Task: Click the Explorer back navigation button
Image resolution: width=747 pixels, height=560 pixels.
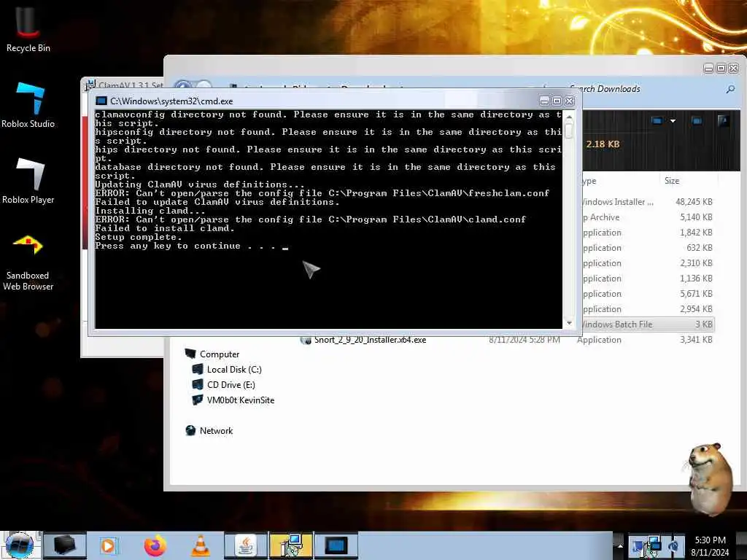Action: tap(182, 86)
